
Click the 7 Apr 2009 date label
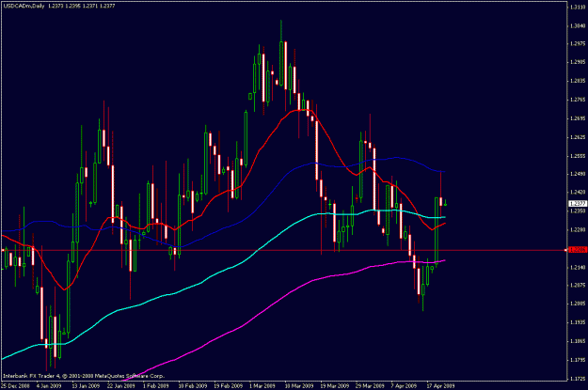click(x=404, y=386)
